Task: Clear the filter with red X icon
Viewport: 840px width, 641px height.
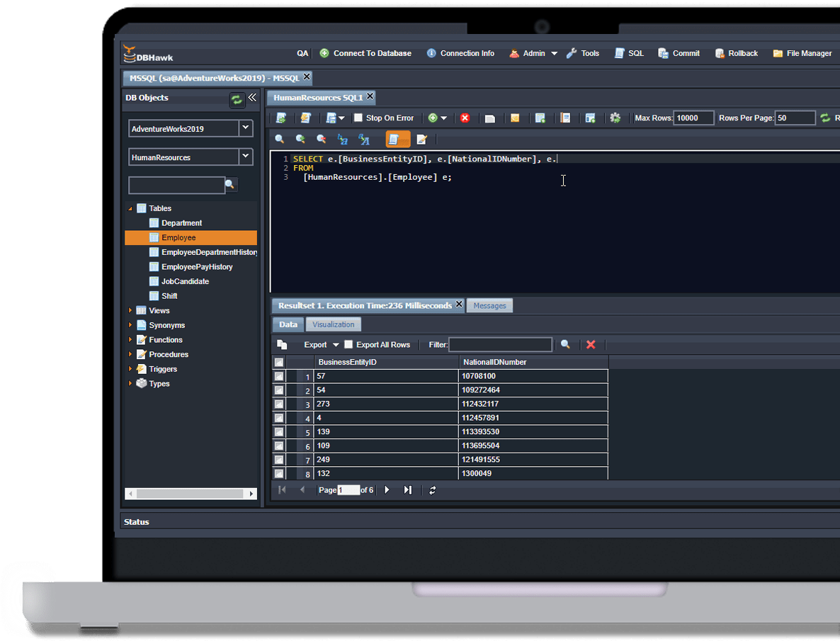Action: point(591,345)
